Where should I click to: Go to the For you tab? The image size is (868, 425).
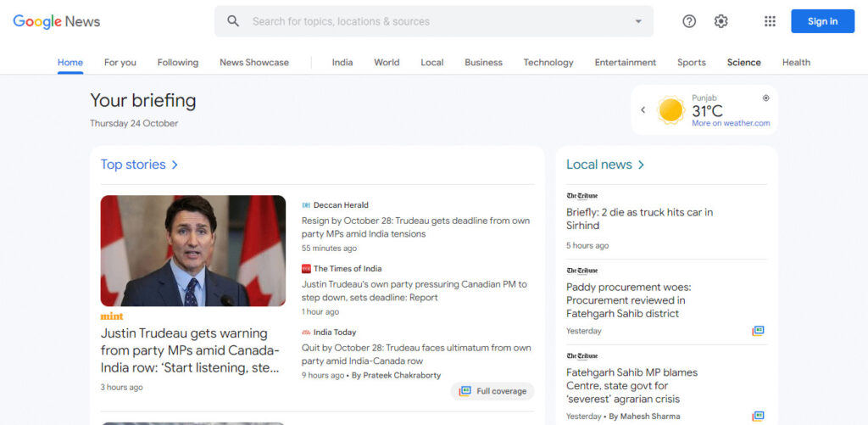(x=120, y=63)
